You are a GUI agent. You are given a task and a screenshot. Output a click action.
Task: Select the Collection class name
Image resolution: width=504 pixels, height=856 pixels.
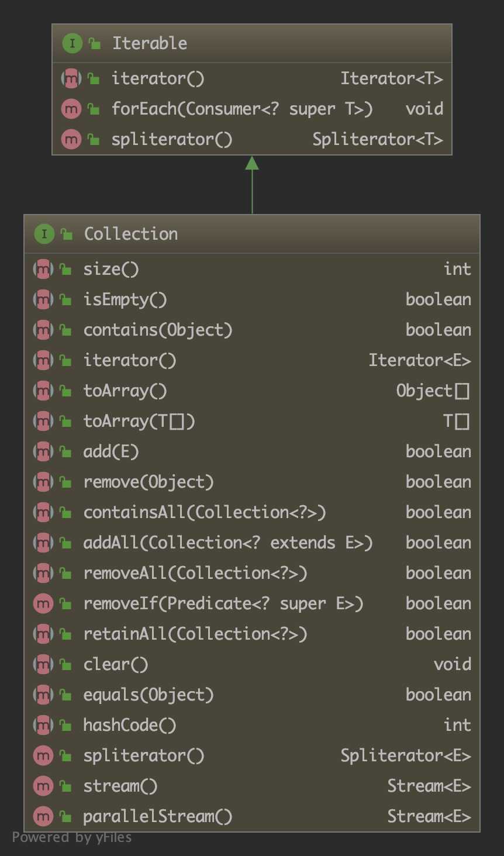coord(131,234)
